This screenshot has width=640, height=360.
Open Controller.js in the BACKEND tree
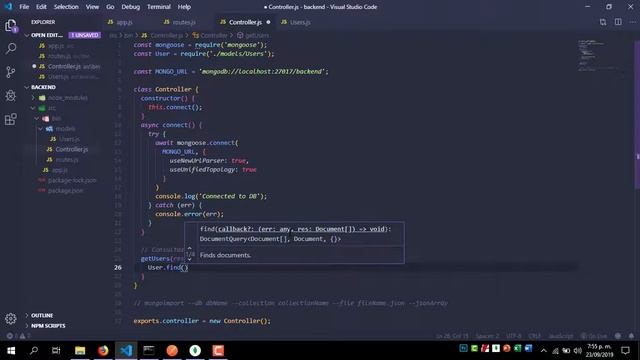[71, 149]
